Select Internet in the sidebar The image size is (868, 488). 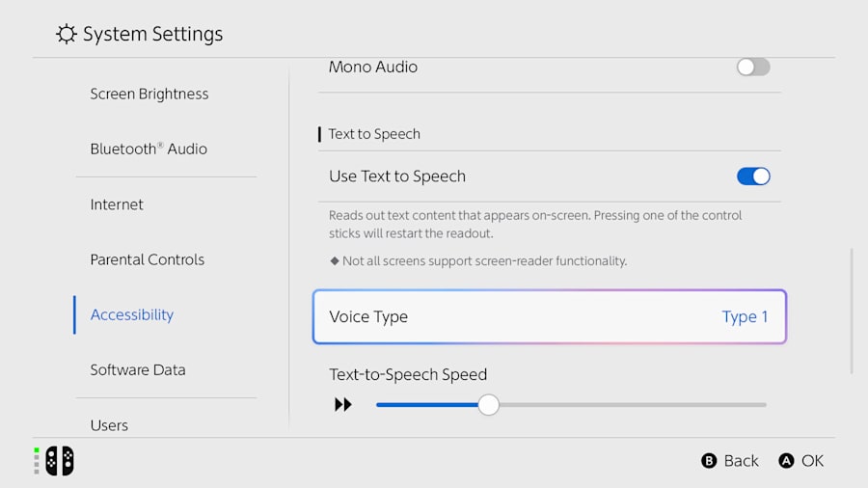click(117, 204)
